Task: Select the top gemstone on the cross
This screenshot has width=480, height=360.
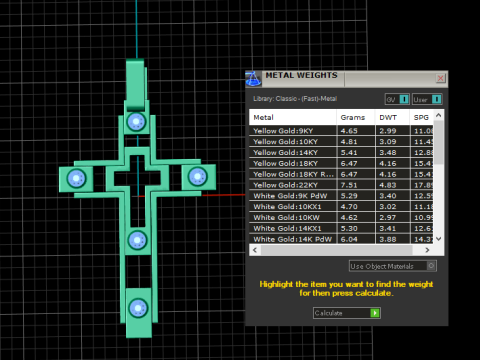Action: click(x=136, y=122)
